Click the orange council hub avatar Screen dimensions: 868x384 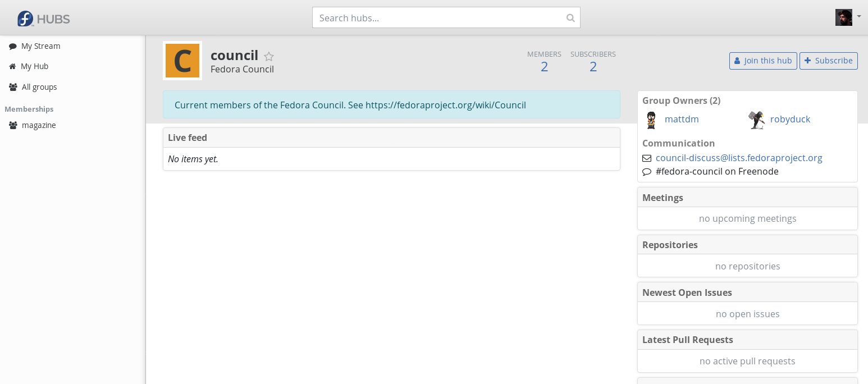point(182,61)
